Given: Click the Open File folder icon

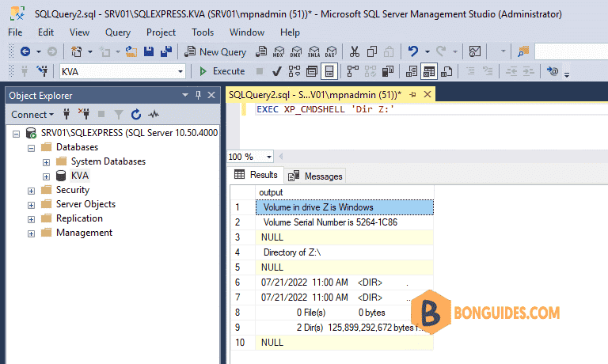Looking at the screenshot, I should (x=131, y=51).
